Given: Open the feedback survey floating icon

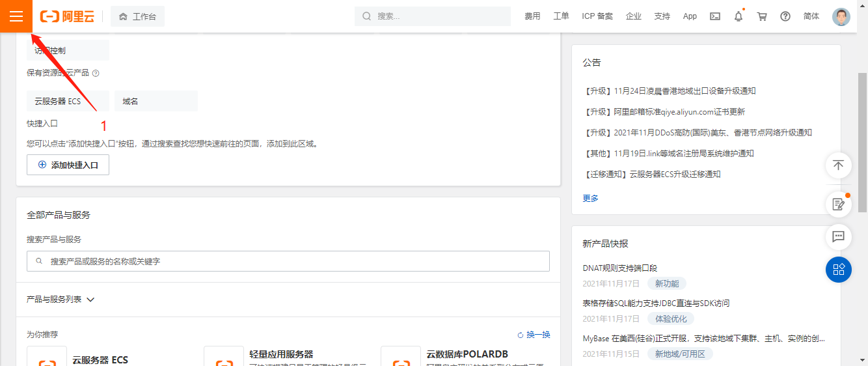Looking at the screenshot, I should tap(838, 204).
